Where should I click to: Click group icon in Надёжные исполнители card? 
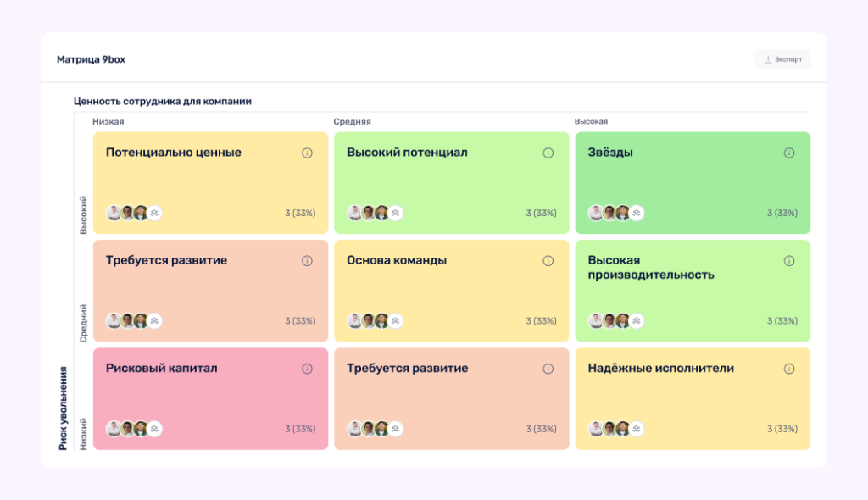tap(637, 429)
